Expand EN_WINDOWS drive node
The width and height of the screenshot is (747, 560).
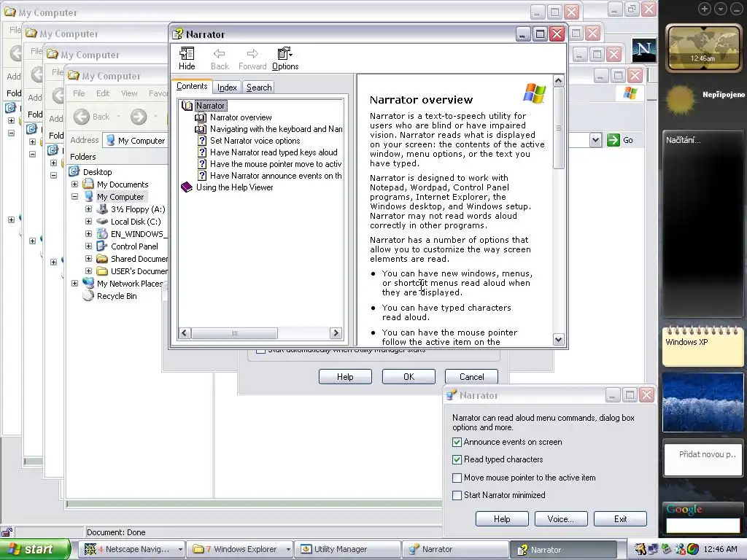[x=88, y=234]
